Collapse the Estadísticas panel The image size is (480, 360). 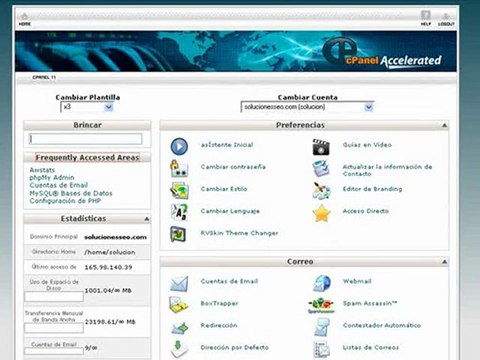[146, 219]
